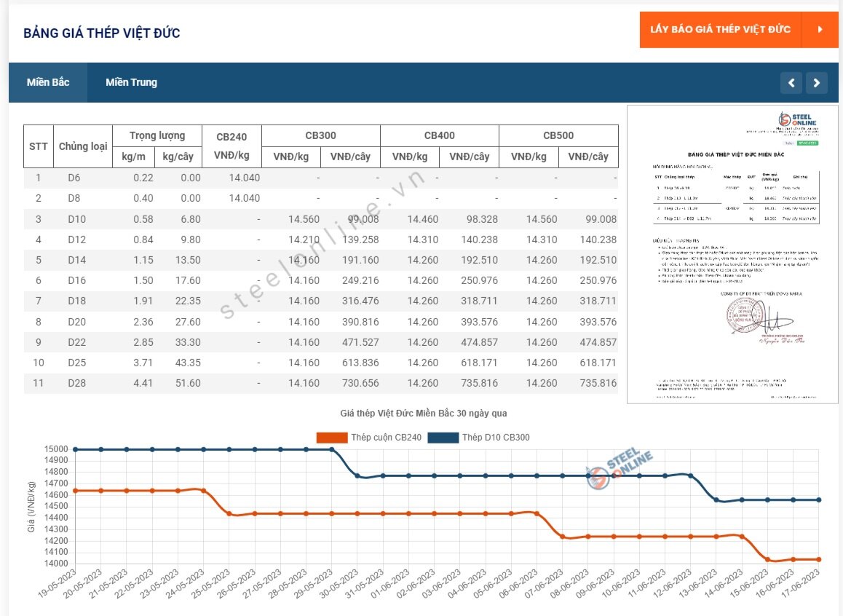Toggle the blue Thép D10 CB300 legend swatch
Screen dimensions: 843x616
[443, 438]
